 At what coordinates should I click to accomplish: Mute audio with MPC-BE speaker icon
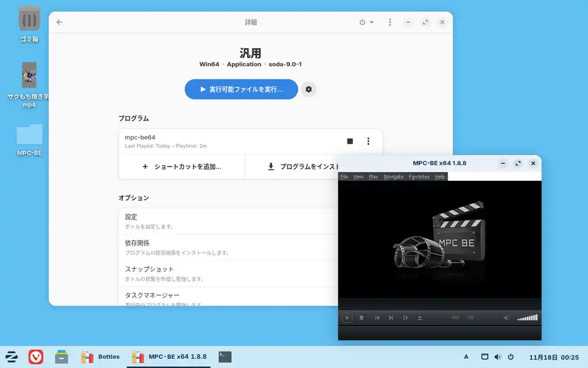click(x=507, y=318)
